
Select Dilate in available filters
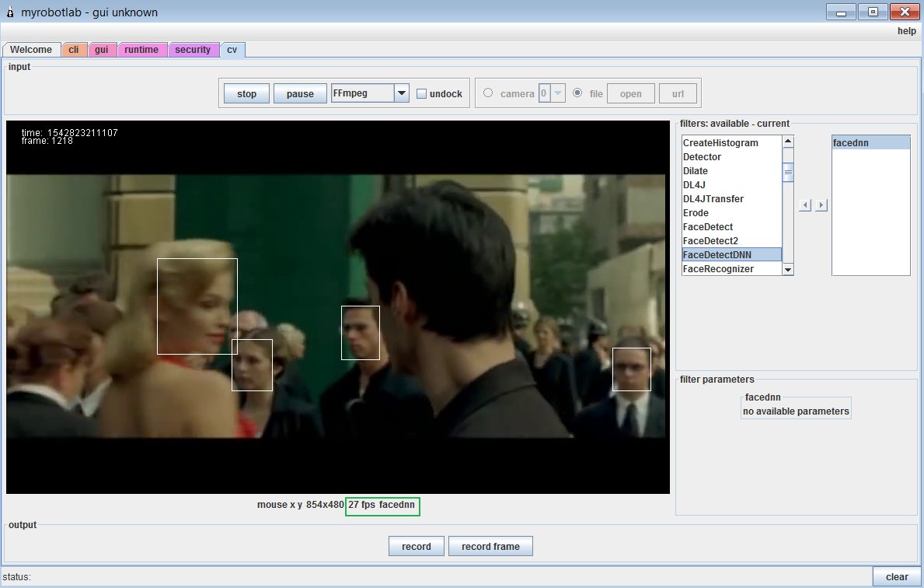tap(731, 171)
